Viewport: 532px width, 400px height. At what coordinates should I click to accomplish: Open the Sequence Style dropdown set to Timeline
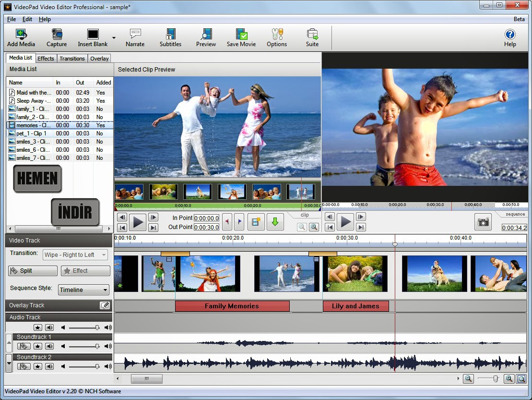[x=83, y=290]
